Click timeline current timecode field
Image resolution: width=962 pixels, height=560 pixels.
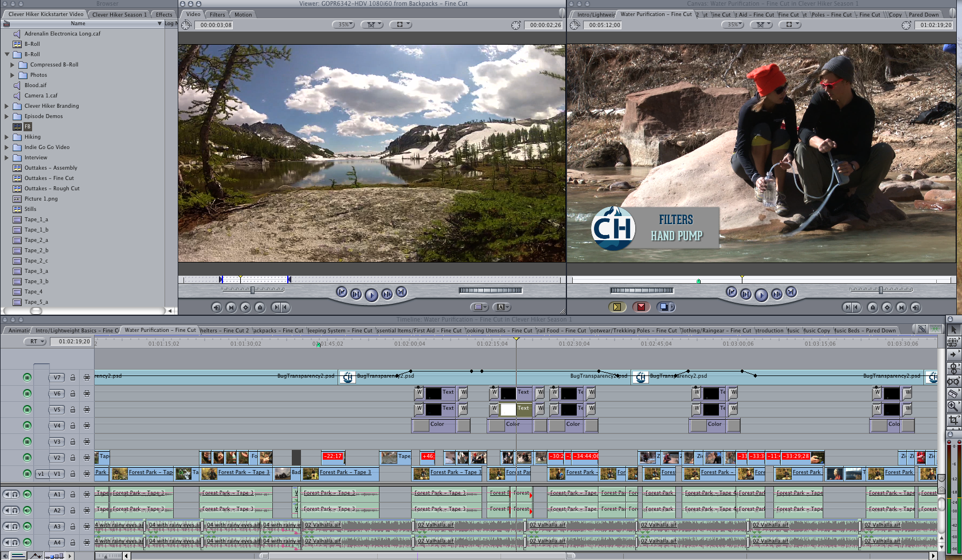pos(71,341)
